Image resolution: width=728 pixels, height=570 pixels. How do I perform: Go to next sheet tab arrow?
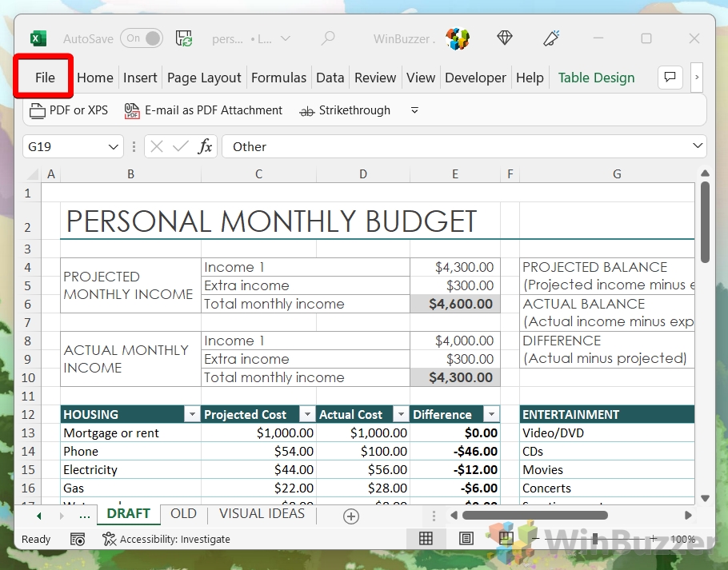pos(62,516)
